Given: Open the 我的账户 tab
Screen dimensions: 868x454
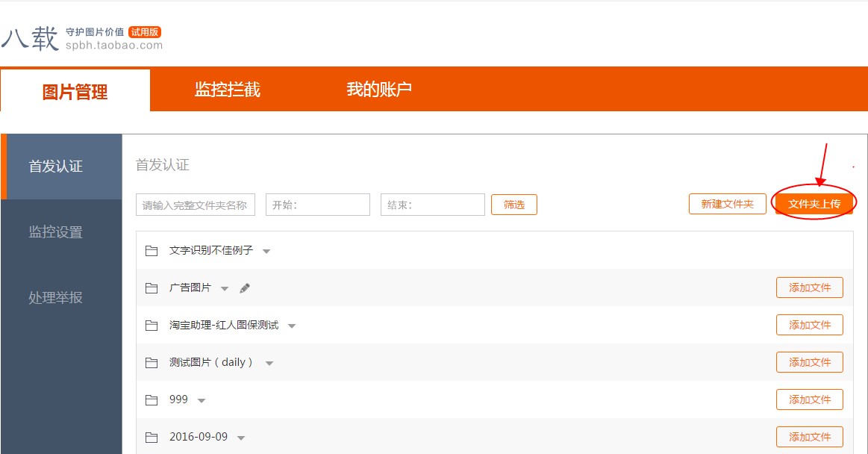Looking at the screenshot, I should coord(377,90).
